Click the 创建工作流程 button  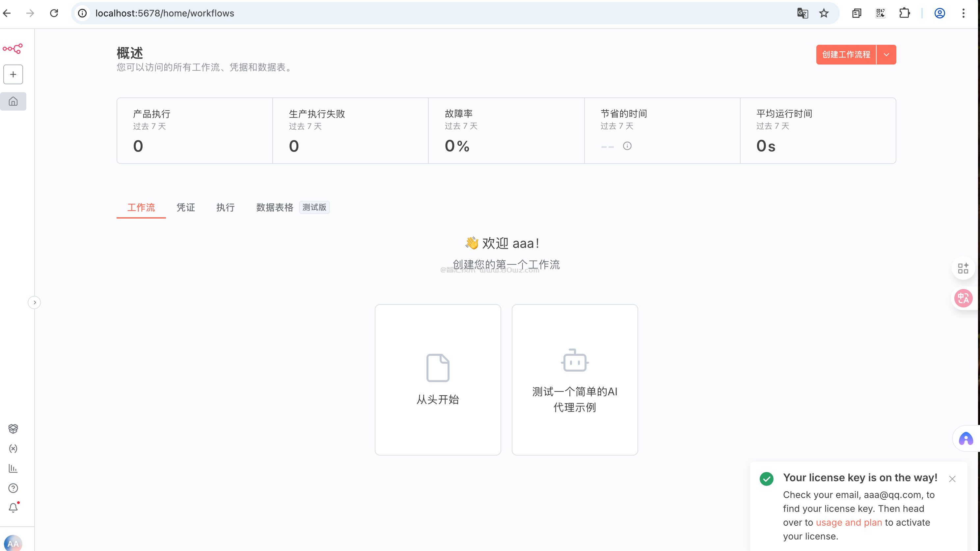point(846,55)
